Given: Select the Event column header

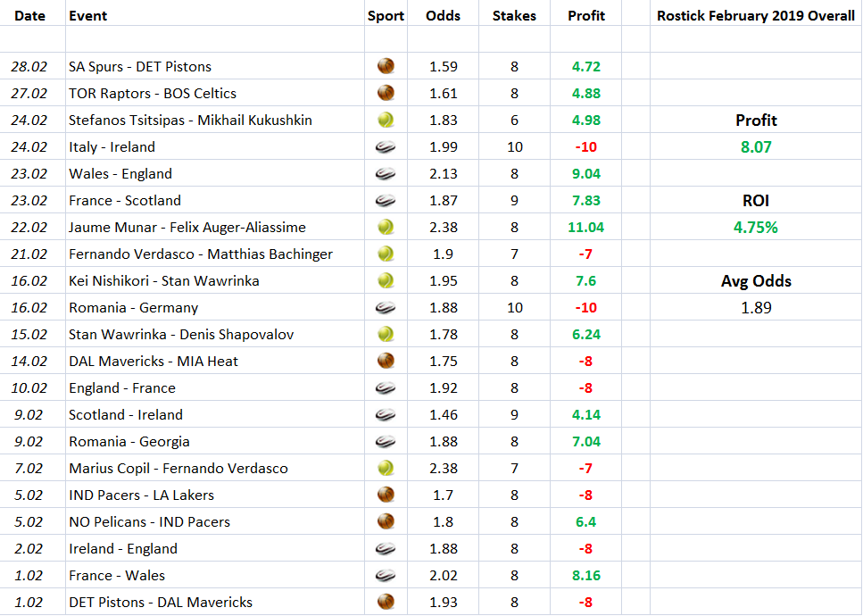Looking at the screenshot, I should click(x=88, y=15).
